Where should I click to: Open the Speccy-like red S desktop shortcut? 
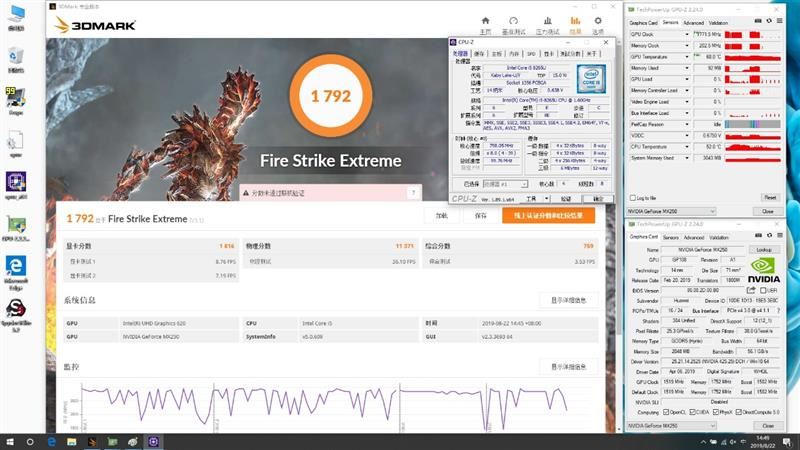pyautogui.click(x=16, y=315)
